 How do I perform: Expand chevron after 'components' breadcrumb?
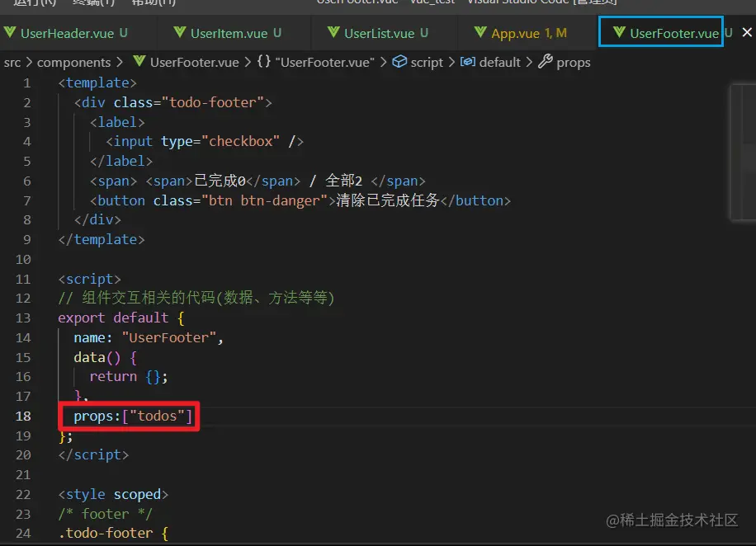click(120, 63)
